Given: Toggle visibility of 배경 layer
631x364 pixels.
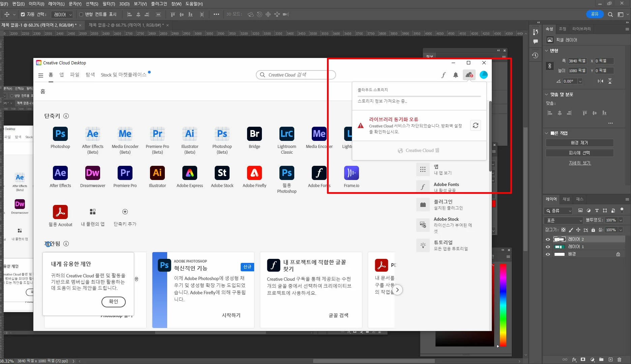Looking at the screenshot, I should 548,254.
